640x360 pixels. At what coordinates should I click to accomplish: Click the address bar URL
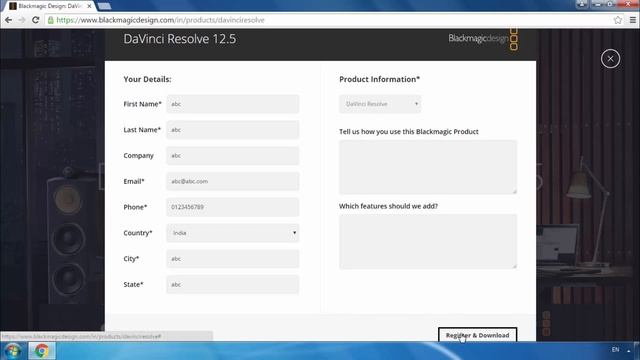click(x=160, y=20)
